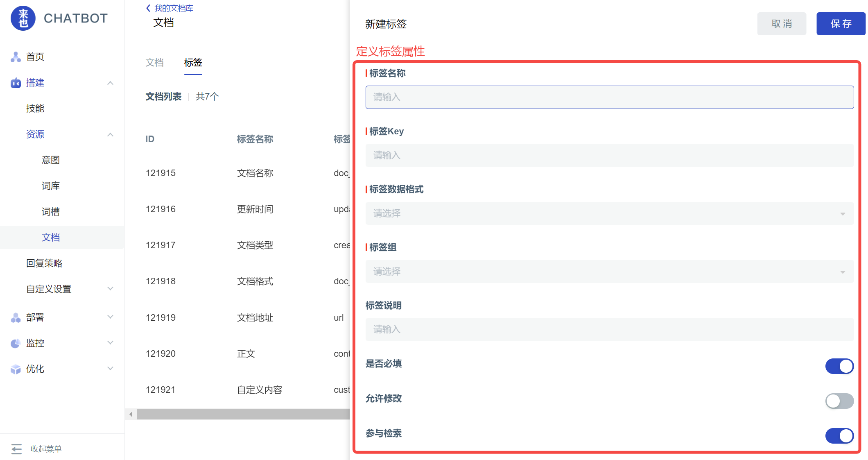
Task: Click the 正文 table cell
Action: (246, 354)
